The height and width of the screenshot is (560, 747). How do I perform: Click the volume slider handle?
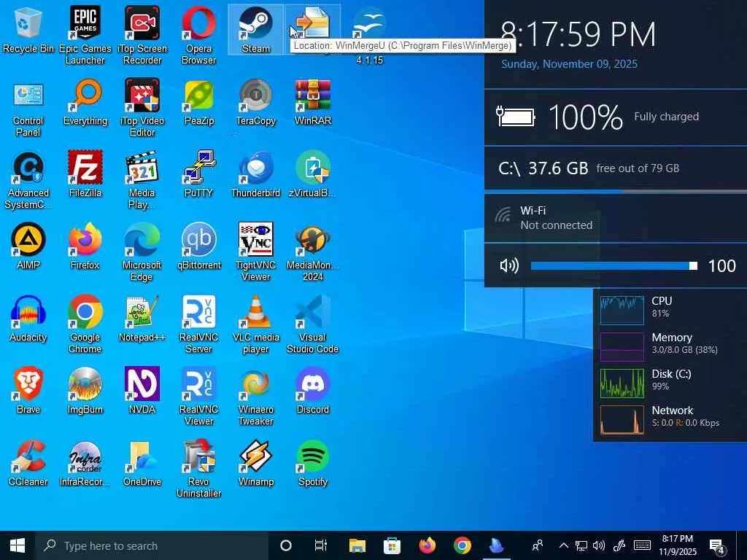click(693, 265)
